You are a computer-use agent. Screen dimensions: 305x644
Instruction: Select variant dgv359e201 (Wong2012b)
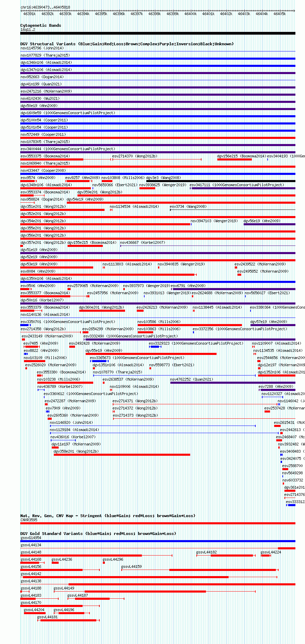100,192
